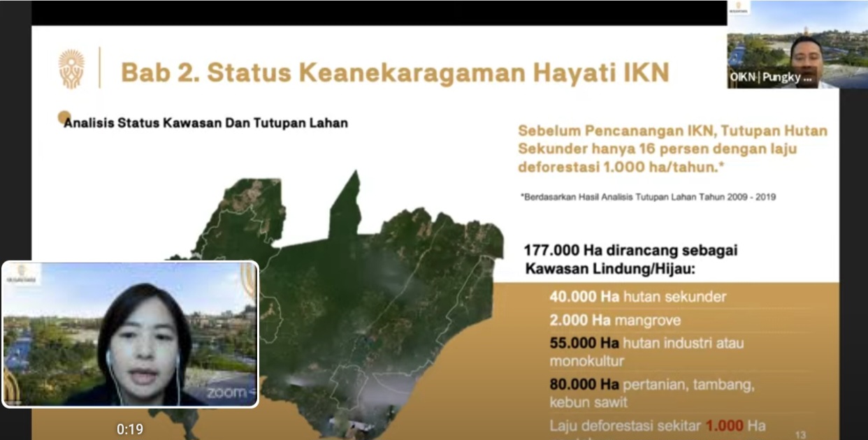Click the logo in Pungky's video corner
Screen dimensions: 868x440
point(738,7)
